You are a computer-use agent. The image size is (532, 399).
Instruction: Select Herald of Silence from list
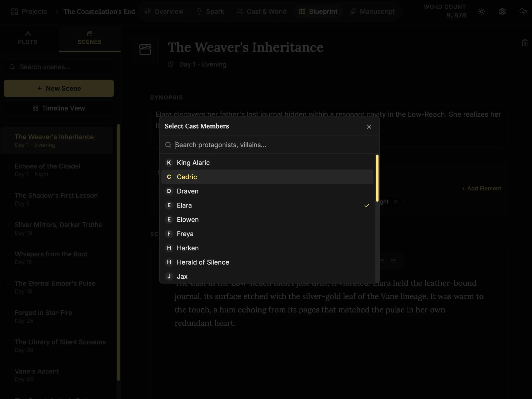267,262
